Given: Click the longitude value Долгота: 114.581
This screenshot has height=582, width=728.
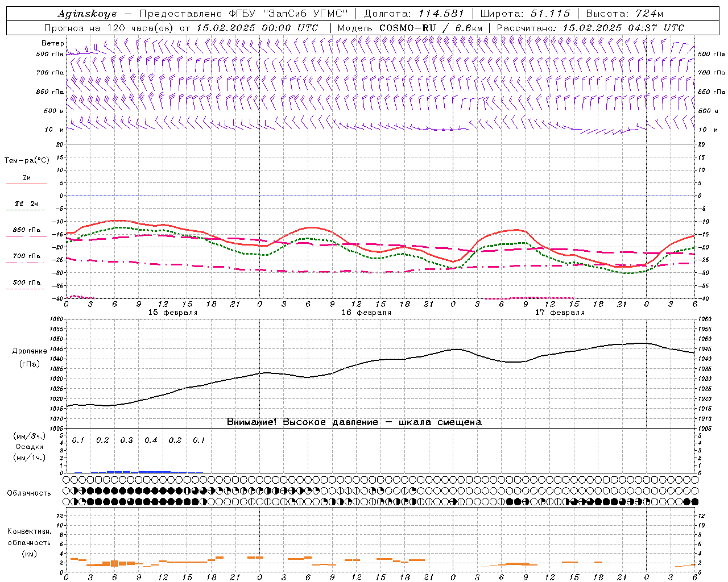Looking at the screenshot, I should 414,14.
